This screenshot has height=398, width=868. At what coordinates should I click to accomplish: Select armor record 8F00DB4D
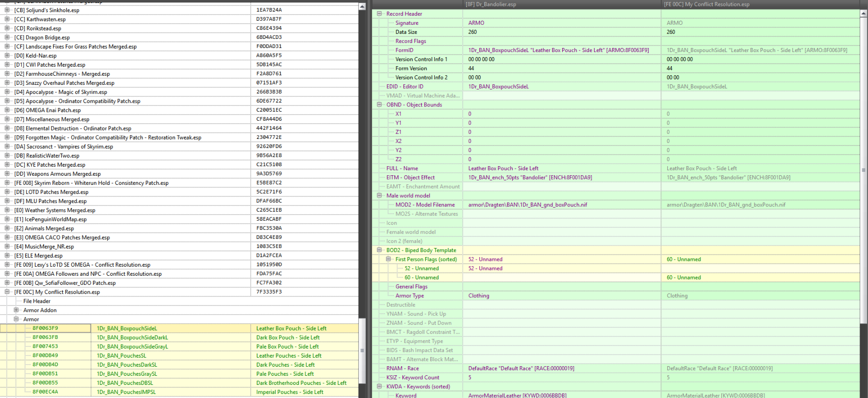pyautogui.click(x=45, y=365)
